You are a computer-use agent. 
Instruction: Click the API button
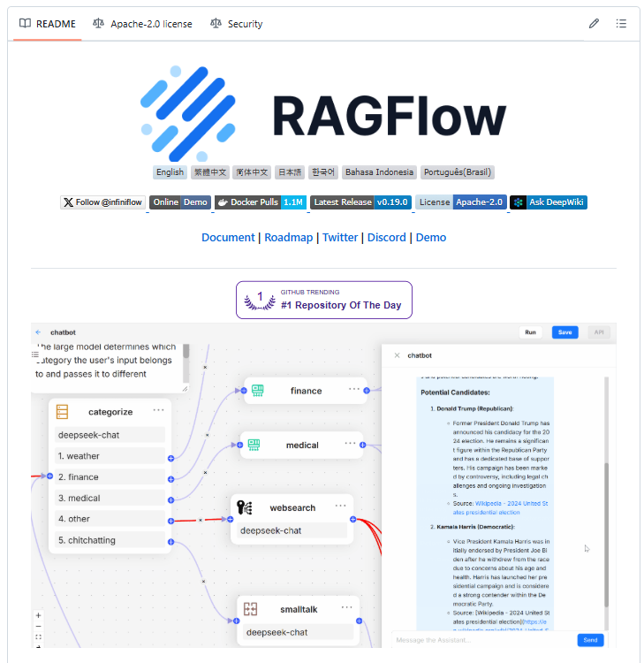[x=599, y=332]
